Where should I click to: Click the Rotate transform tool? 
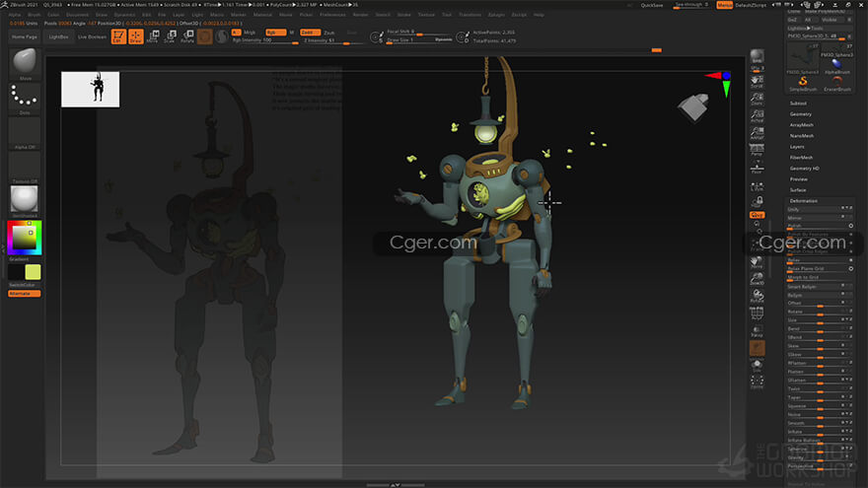186,36
